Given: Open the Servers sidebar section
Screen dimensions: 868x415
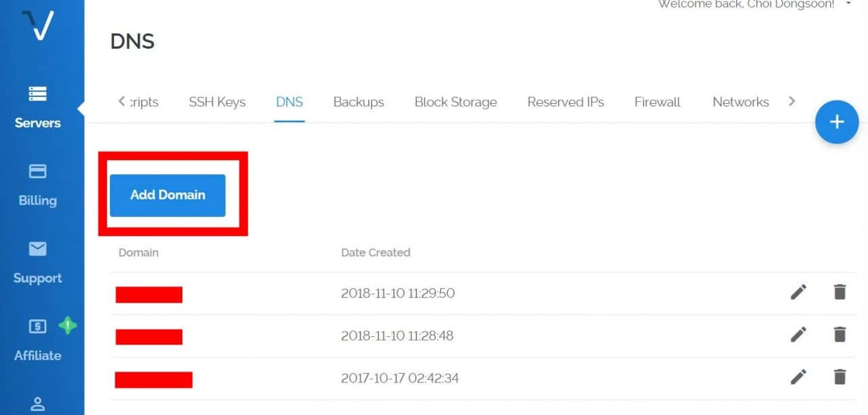Looking at the screenshot, I should 37,107.
